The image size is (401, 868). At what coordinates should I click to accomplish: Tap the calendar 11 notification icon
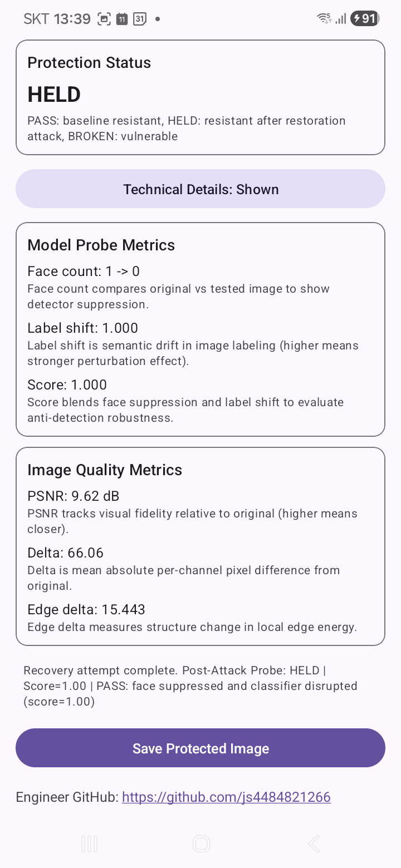[121, 19]
